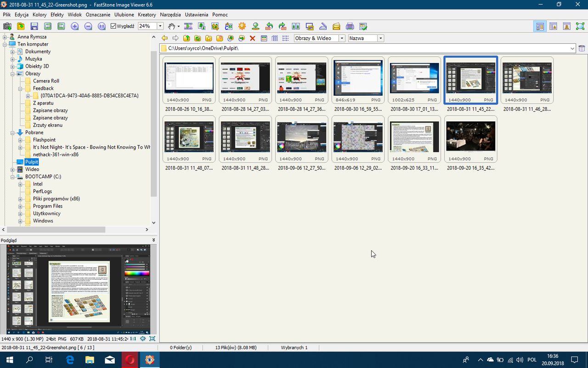Screen dimensions: 588x368
Task: Open the zoom percentage dropdown
Action: [160, 26]
